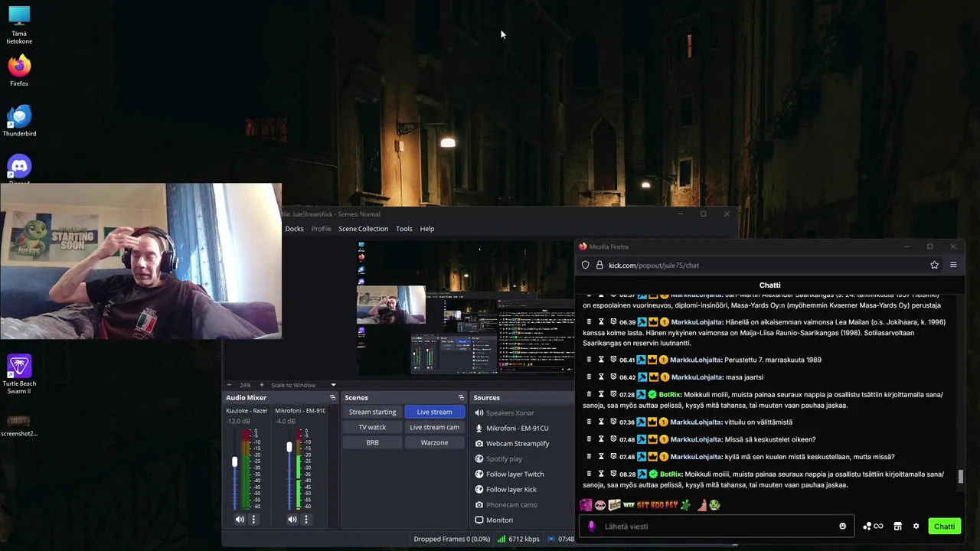Screen dimensions: 980x551
Task: Switch to the Stream starting scene
Action: point(372,412)
